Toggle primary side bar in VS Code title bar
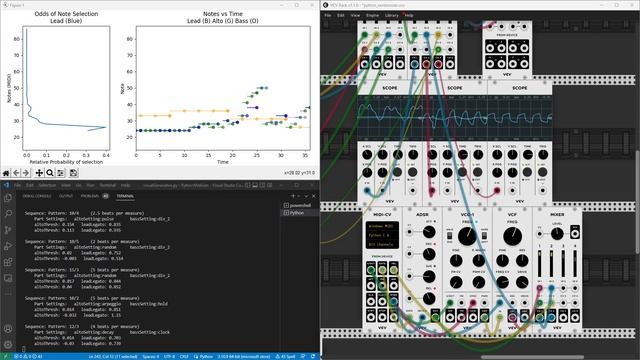640x360 pixels. tap(248, 185)
